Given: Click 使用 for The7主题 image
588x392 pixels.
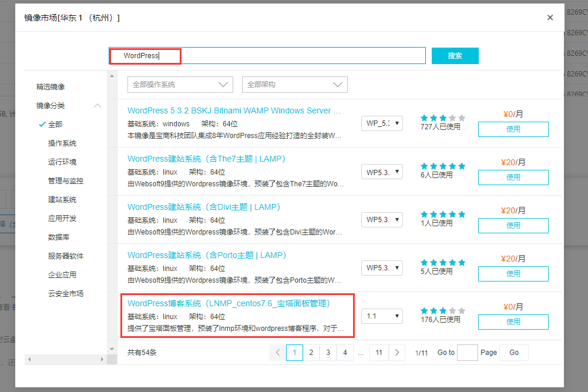Looking at the screenshot, I should tap(513, 177).
